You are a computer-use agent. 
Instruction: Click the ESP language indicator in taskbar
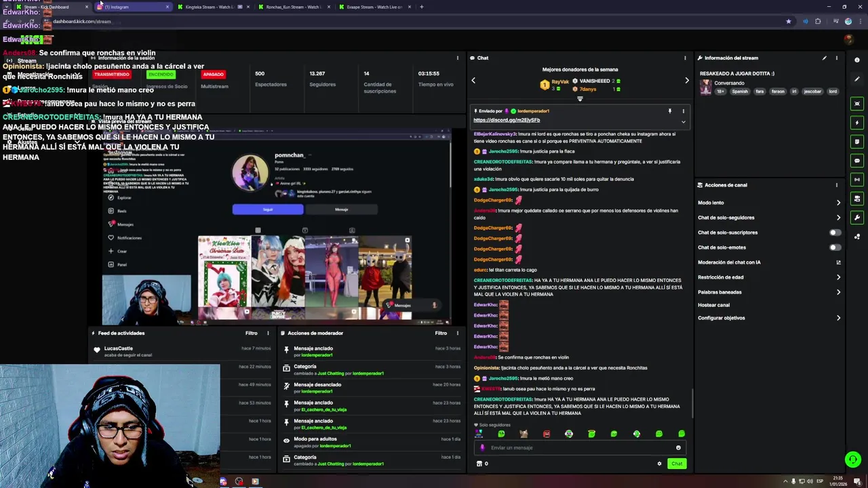pos(819,481)
